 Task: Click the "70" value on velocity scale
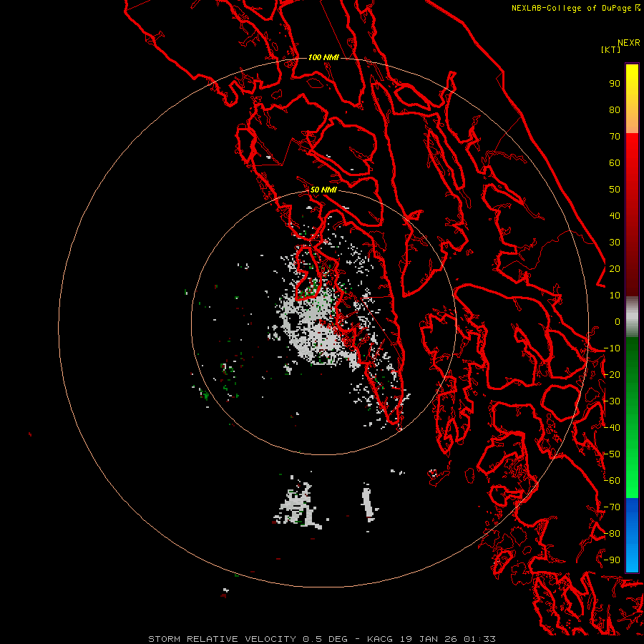[615, 137]
